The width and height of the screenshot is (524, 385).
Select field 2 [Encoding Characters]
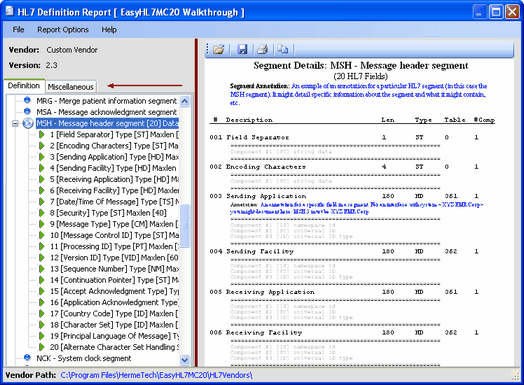click(x=114, y=146)
